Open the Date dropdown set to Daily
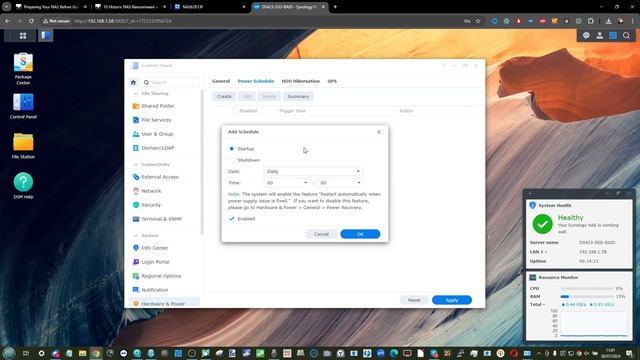Screen dimensions: 640x360 [313, 171]
